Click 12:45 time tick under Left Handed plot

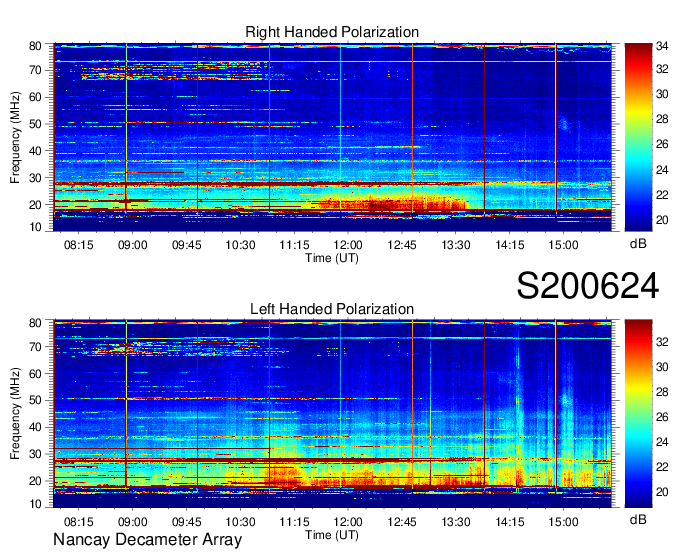tap(402, 522)
